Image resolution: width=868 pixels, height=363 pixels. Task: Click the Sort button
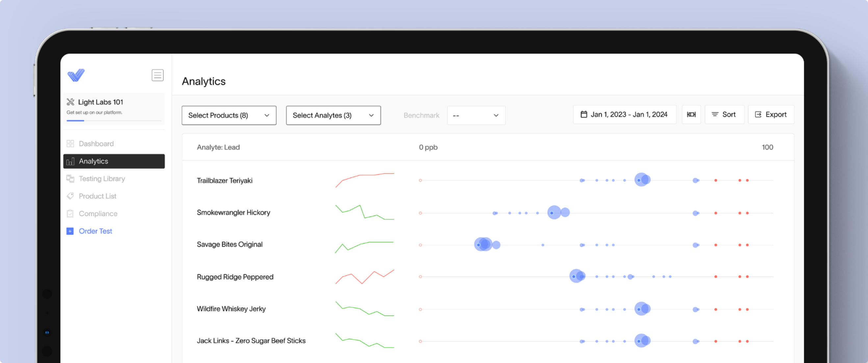click(725, 114)
